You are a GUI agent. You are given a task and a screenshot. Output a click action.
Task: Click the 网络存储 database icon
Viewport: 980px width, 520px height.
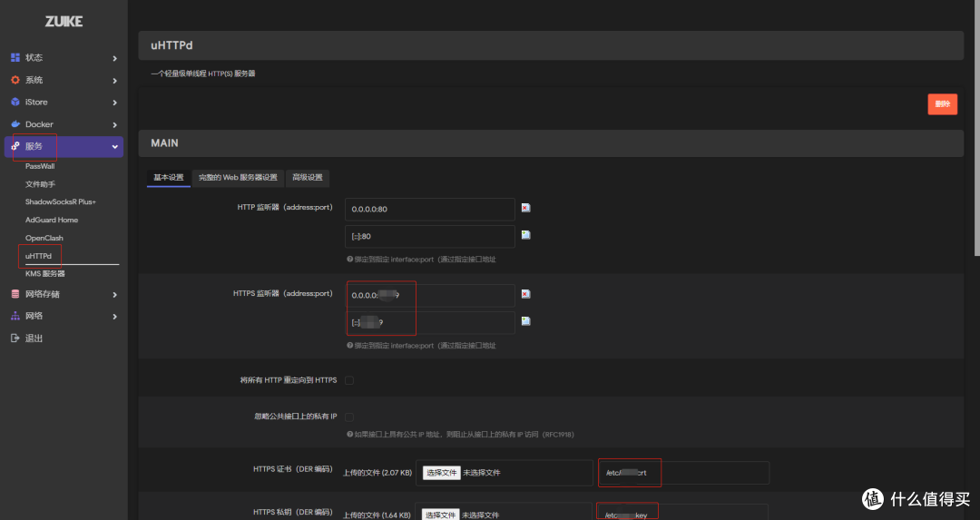(15, 294)
